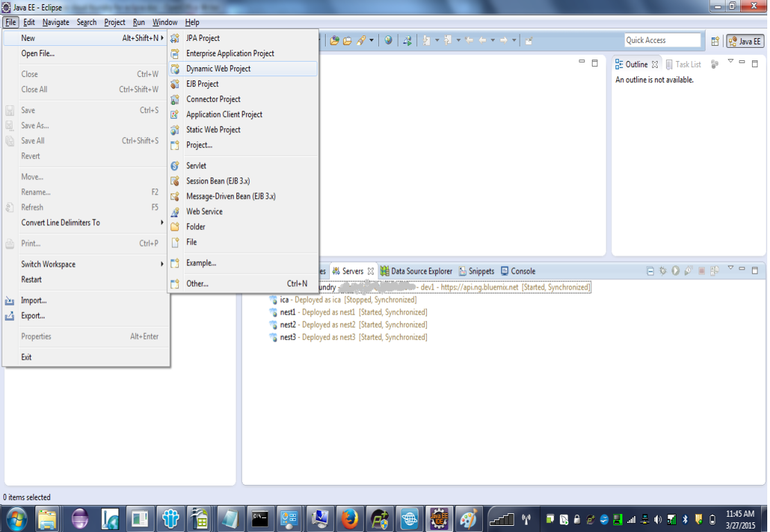Start the server using the green start icon
The image size is (770, 532).
674,271
